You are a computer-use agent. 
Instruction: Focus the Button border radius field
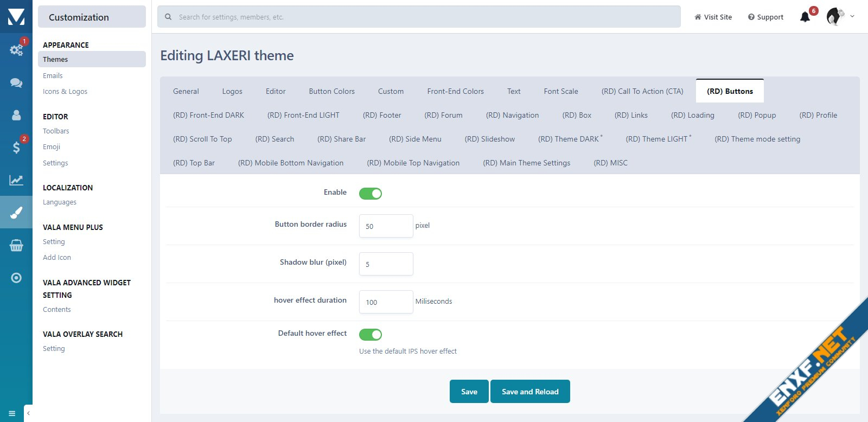pyautogui.click(x=386, y=226)
